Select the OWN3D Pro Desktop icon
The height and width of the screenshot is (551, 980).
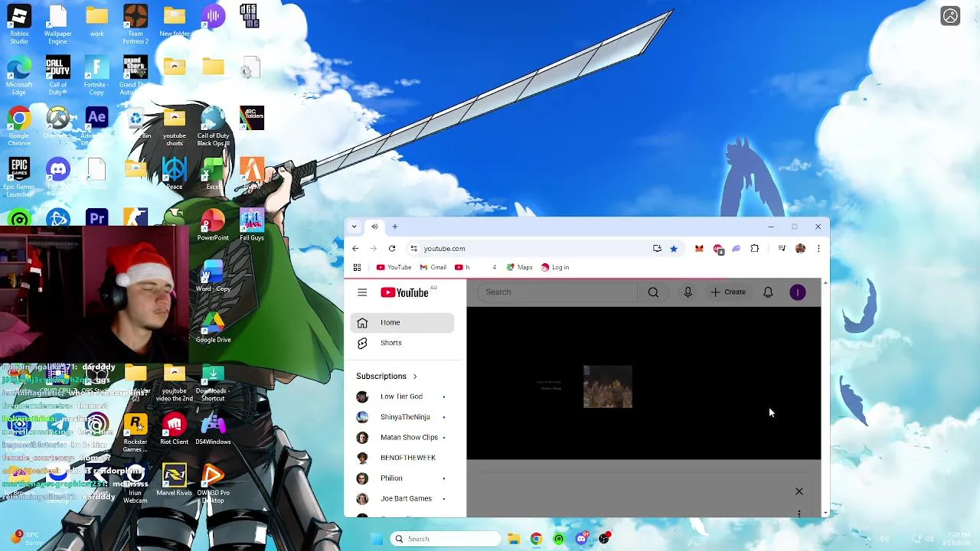click(x=213, y=484)
